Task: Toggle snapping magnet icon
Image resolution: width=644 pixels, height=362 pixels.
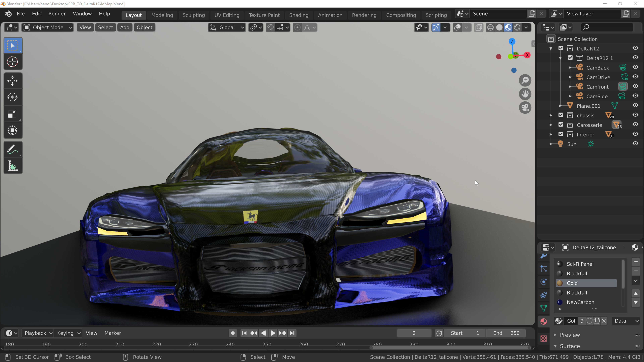Action: (x=270, y=27)
